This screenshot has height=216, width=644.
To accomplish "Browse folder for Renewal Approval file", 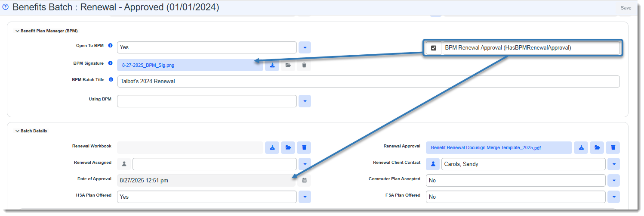I will click(597, 147).
